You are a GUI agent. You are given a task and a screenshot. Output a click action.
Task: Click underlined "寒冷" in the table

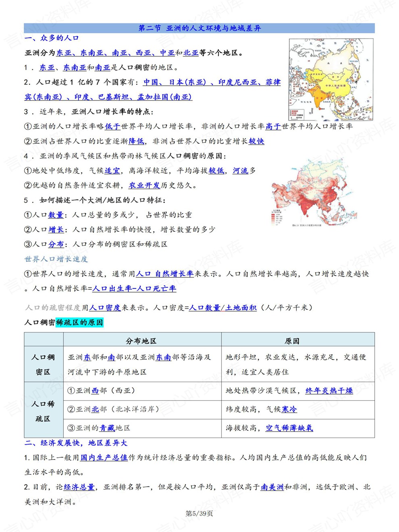(289, 409)
